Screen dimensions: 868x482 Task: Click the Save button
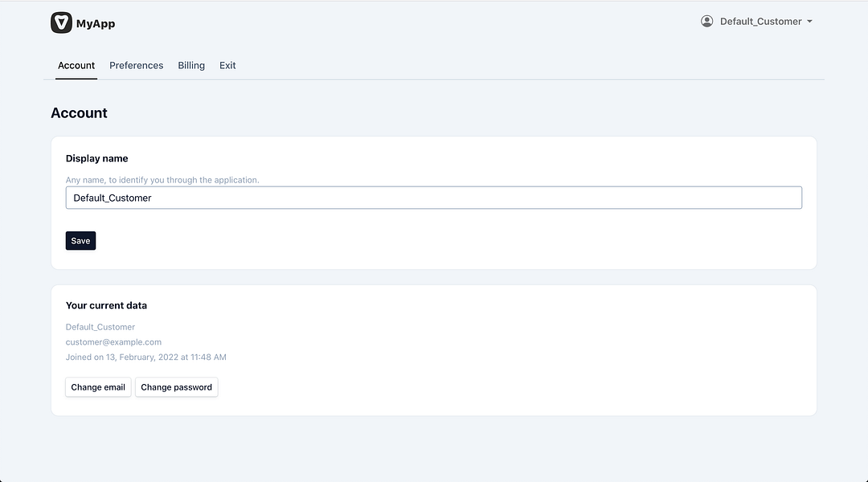81,241
